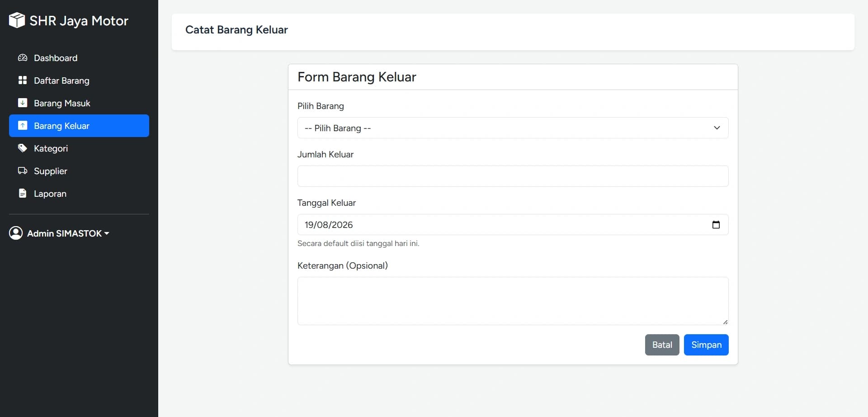Viewport: 868px width, 417px height.
Task: Click the textarea resize handle in Keterangan
Action: coord(725,322)
